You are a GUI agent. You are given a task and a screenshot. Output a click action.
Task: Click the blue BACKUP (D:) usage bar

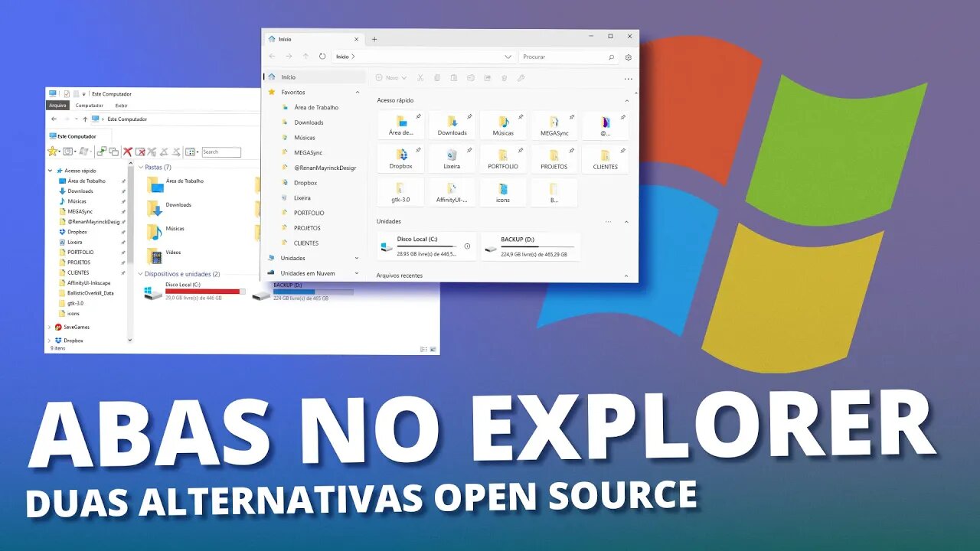point(313,292)
